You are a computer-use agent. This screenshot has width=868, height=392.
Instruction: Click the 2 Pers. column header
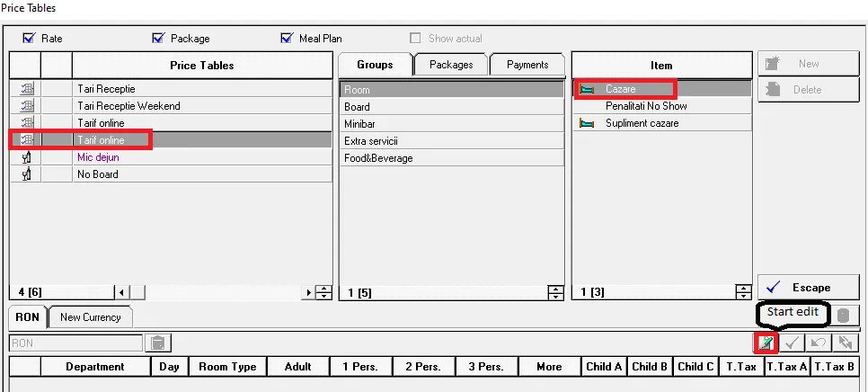coord(423,367)
